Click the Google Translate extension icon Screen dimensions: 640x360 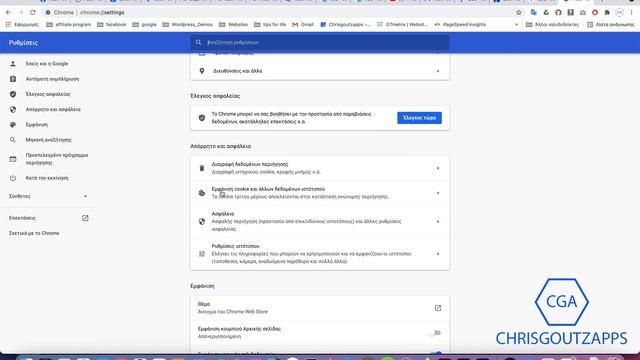[533, 13]
